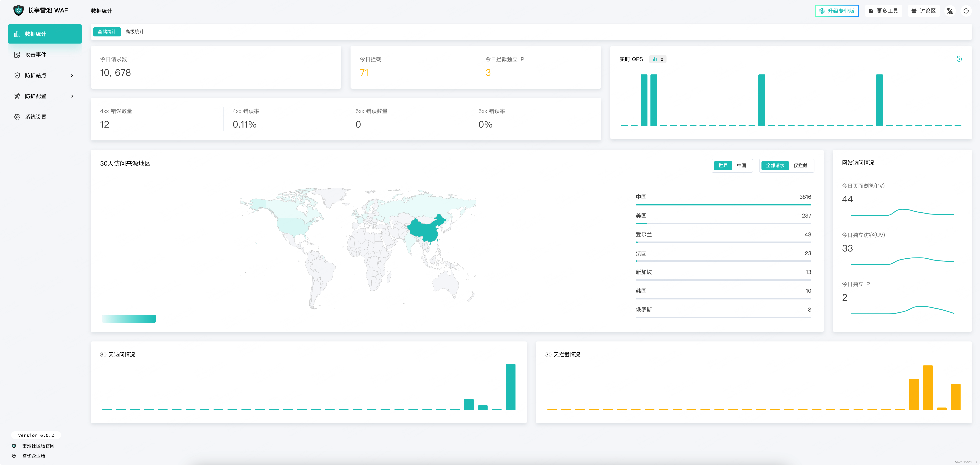Click the system settings gear icon
980x465 pixels.
click(x=17, y=117)
